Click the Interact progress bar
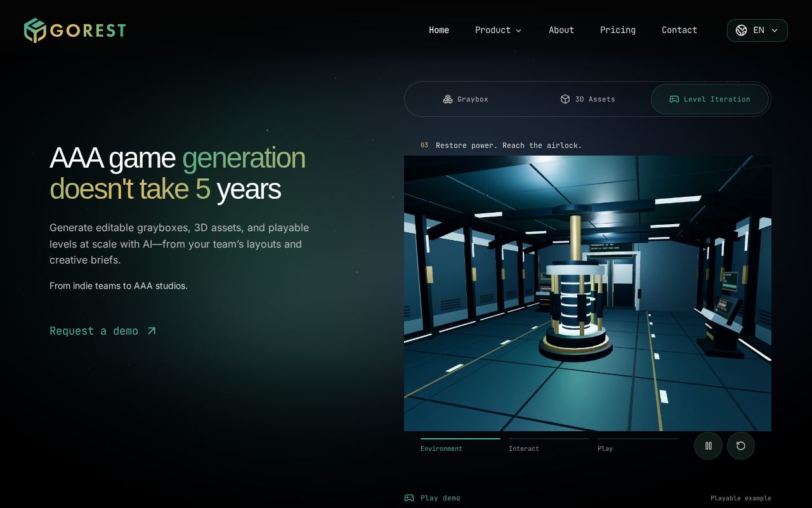 549,439
